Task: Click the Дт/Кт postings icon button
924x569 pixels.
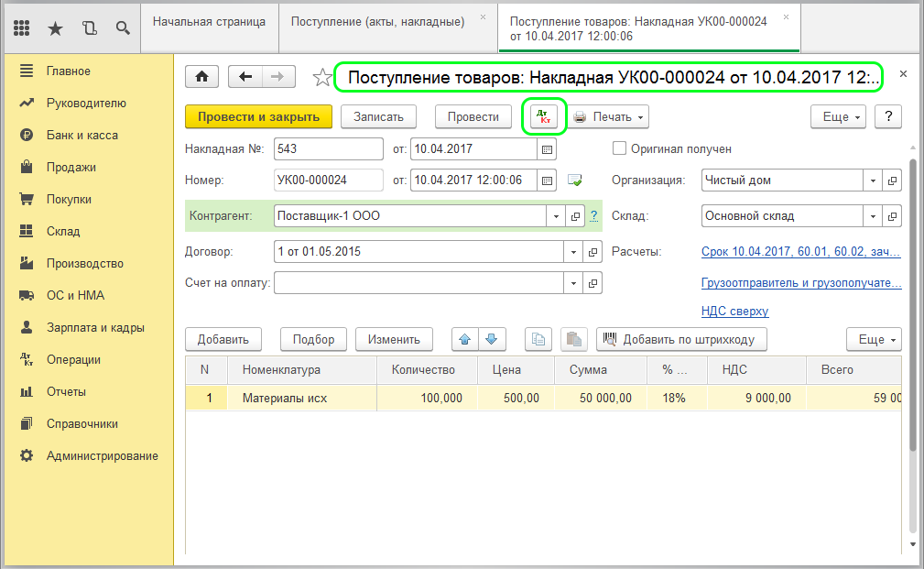Action: 544,117
